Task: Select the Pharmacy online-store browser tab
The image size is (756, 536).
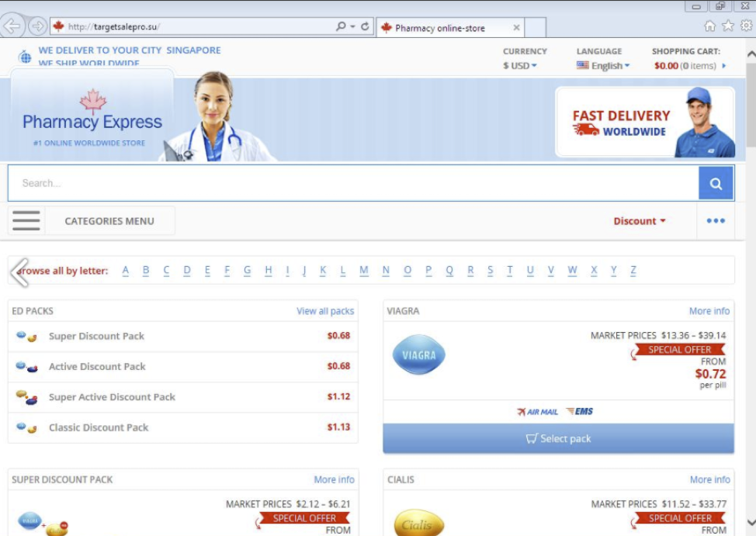Action: (450, 27)
